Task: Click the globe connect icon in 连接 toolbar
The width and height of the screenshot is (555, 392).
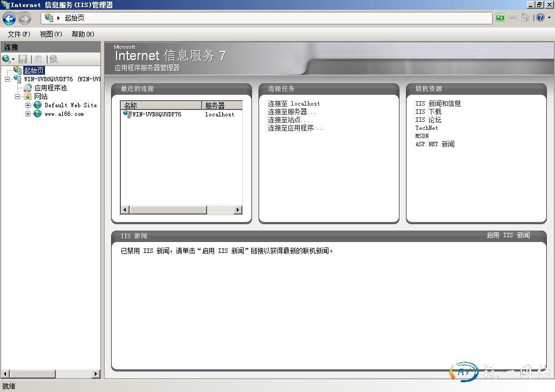Action: pos(7,59)
